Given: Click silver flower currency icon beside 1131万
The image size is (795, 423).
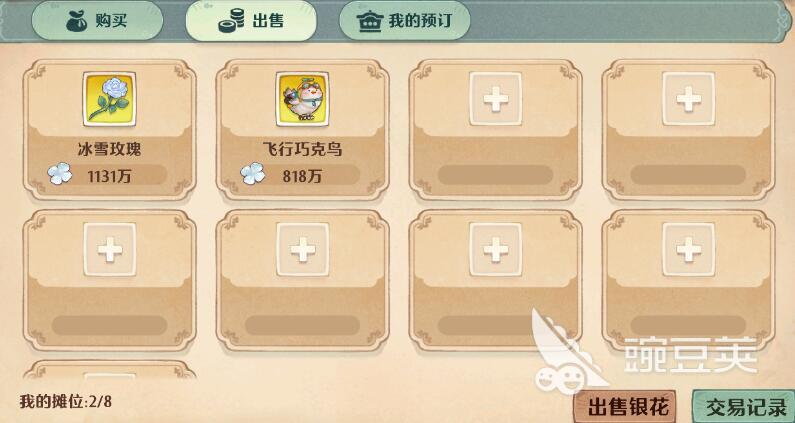Looking at the screenshot, I should pyautogui.click(x=60, y=173).
